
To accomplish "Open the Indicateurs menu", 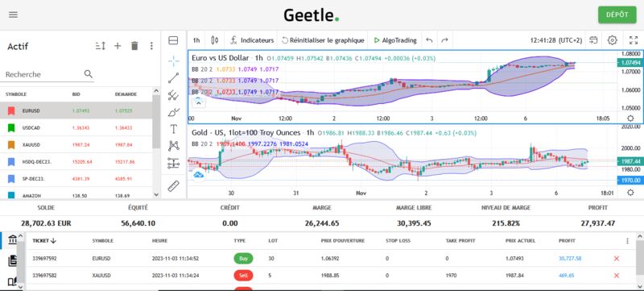I will click(x=252, y=40).
